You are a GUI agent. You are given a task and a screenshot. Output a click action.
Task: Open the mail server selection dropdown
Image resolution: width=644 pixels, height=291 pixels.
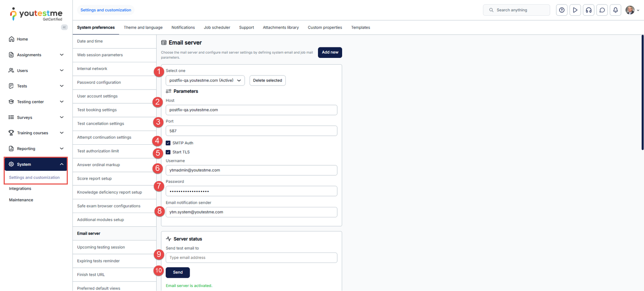[205, 80]
